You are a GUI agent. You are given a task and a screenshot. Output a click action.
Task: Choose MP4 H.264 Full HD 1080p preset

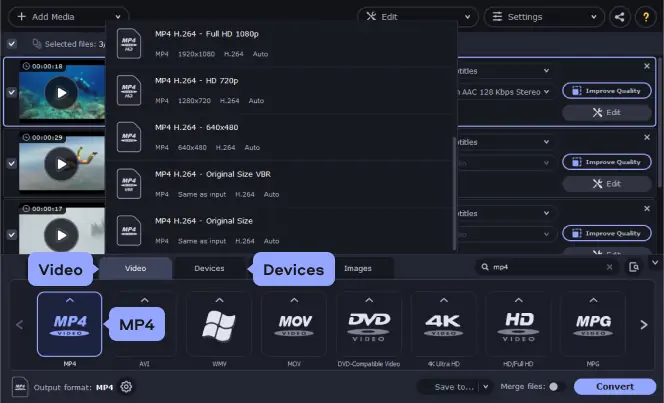click(279, 44)
